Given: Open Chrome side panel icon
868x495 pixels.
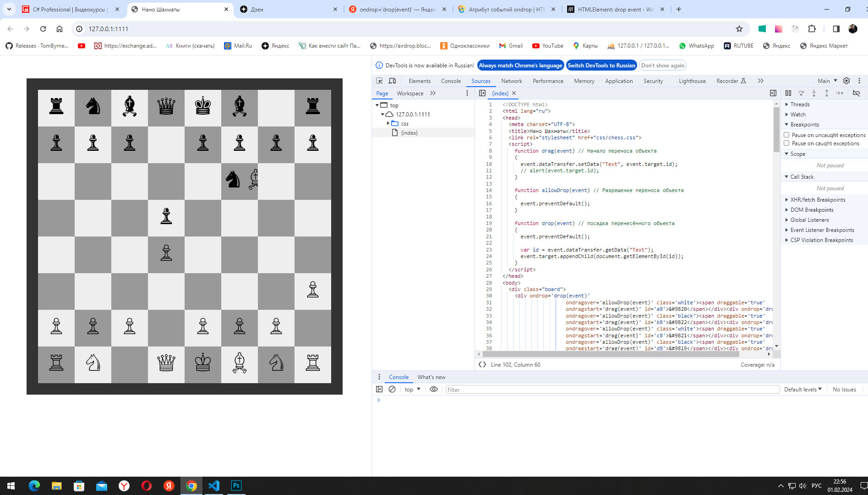Looking at the screenshot, I should [836, 29].
